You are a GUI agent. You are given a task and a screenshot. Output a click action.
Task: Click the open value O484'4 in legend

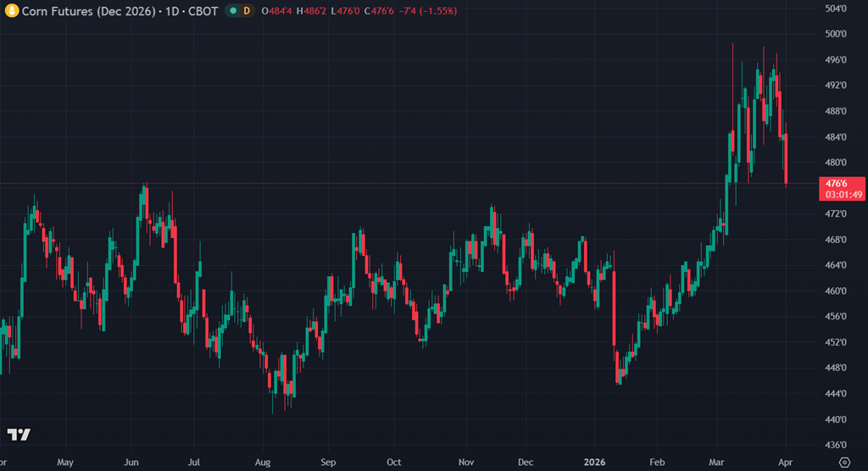pyautogui.click(x=277, y=10)
